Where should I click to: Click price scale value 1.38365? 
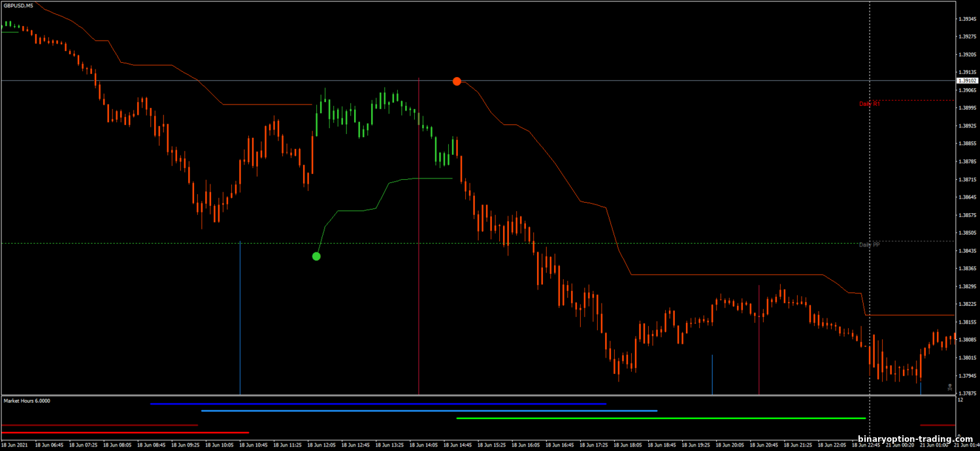pos(967,269)
